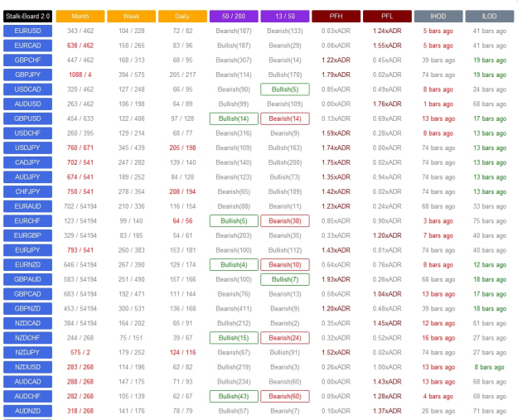Image resolution: width=518 pixels, height=420 pixels.
Task: Open the AUDCHF symbol button
Action: (x=27, y=396)
